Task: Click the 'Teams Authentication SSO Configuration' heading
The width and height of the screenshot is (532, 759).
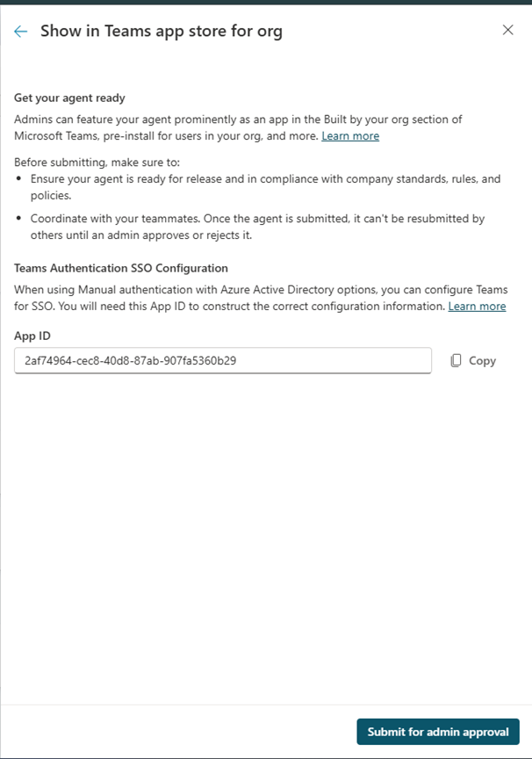Action: coord(121,268)
